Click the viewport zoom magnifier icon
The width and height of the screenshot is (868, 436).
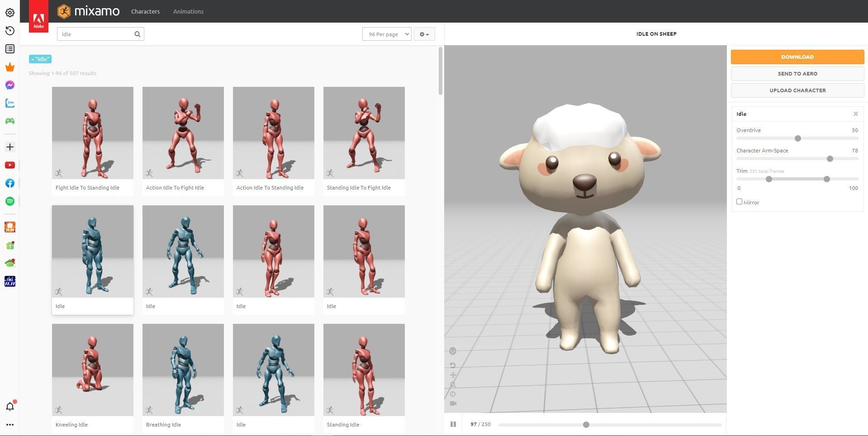click(453, 384)
